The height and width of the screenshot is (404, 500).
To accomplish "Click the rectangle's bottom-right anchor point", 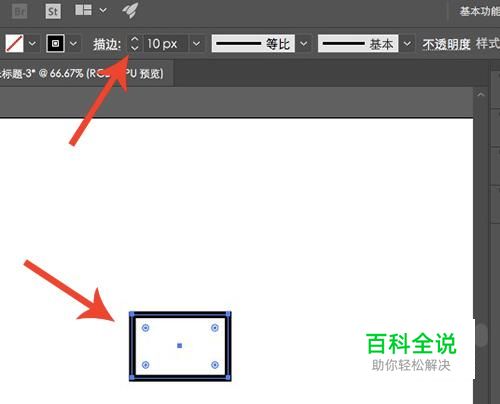I will pyautogui.click(x=228, y=377).
